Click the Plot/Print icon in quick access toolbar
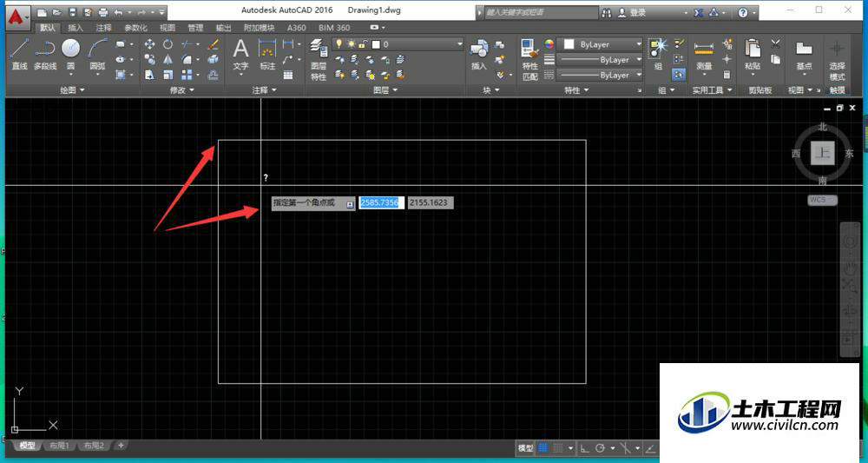The image size is (868, 463). tap(103, 12)
